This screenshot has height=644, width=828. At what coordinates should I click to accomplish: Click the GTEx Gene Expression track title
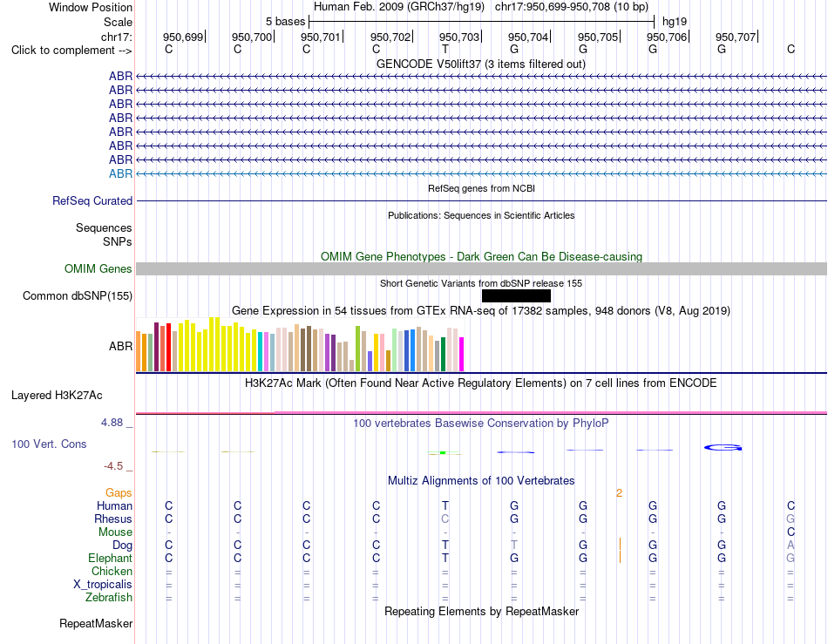[x=481, y=310]
